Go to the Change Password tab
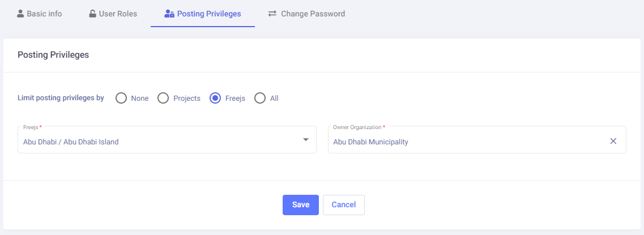This screenshot has height=235, width=644. [313, 14]
